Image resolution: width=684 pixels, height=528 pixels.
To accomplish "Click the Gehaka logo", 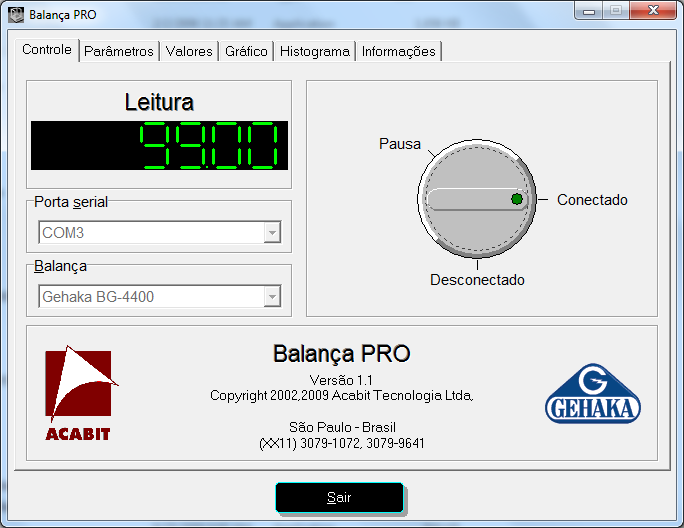I will pos(593,394).
